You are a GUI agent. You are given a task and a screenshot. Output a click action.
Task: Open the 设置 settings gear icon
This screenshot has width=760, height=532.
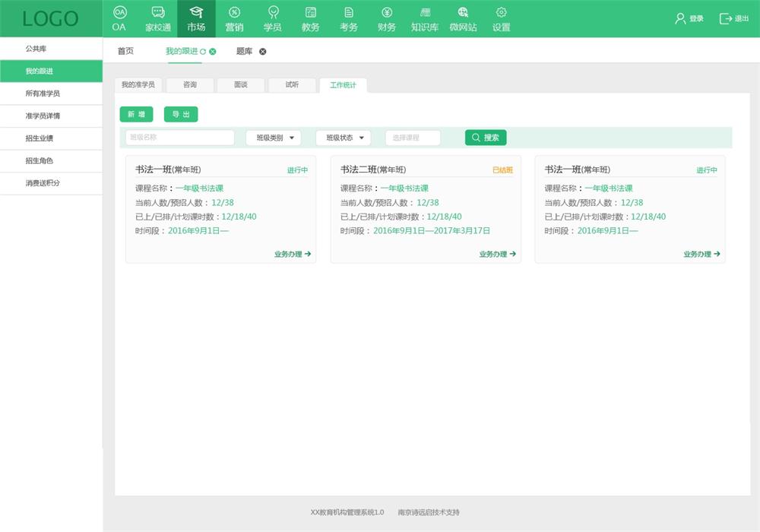[501, 12]
